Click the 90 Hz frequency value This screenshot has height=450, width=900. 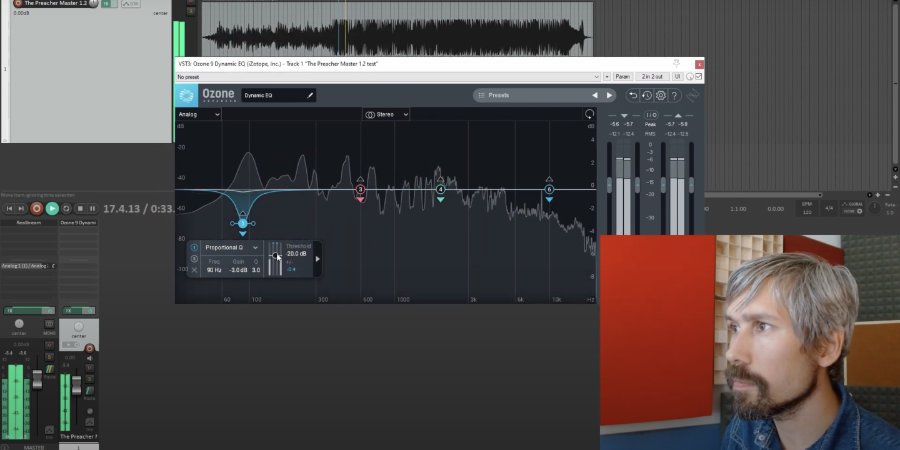pos(214,270)
